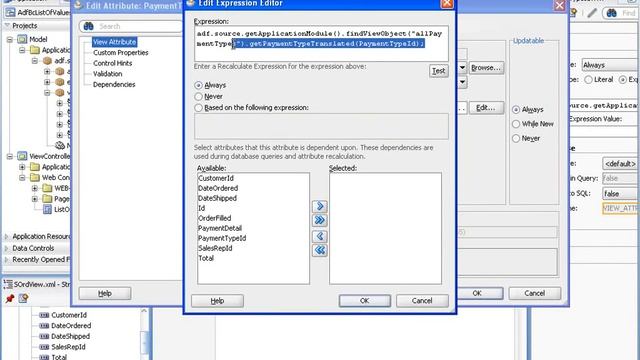Select Always recalculate radio in Expression Editor

pyautogui.click(x=198, y=85)
